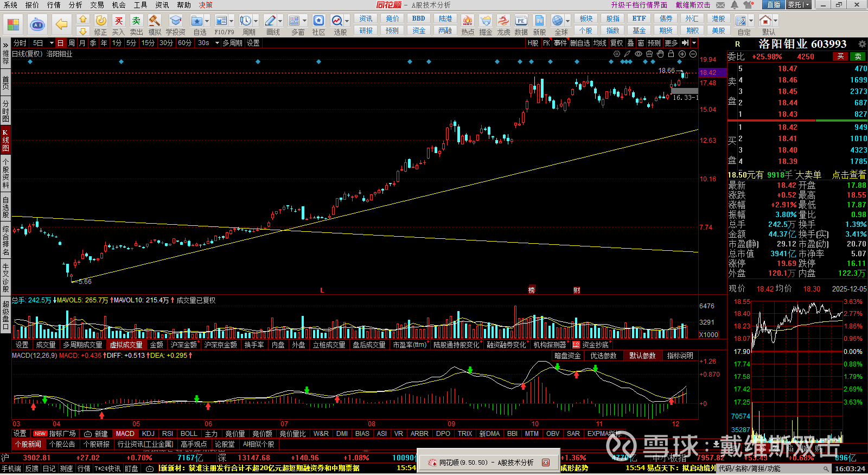The height and width of the screenshot is (475, 868).
Task: Toggle the hand pan tool on chart
Action: tap(660, 54)
